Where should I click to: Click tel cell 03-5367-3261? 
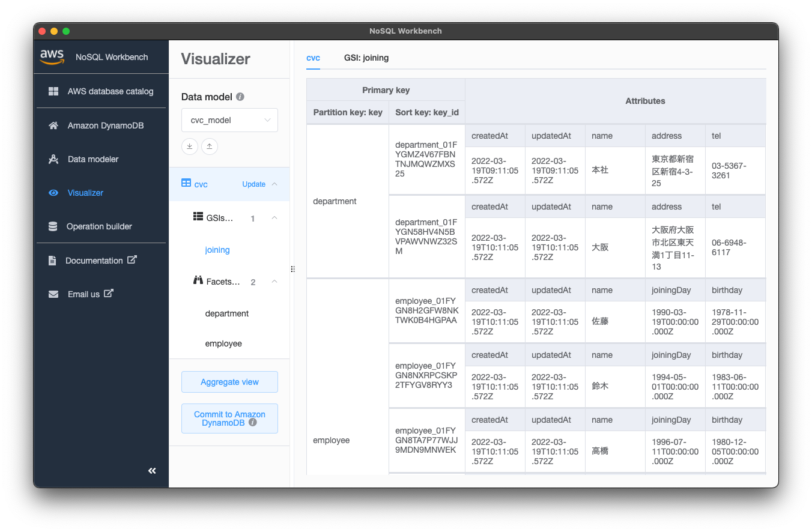point(735,171)
